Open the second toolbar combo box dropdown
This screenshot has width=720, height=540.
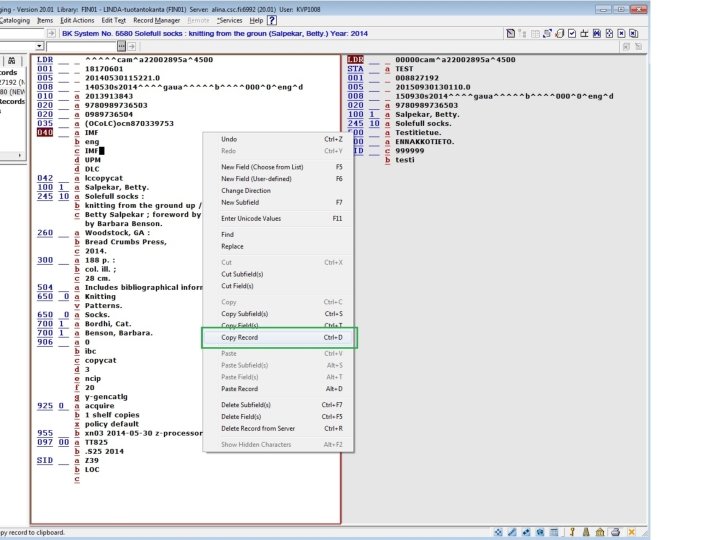pyautogui.click(x=39, y=46)
